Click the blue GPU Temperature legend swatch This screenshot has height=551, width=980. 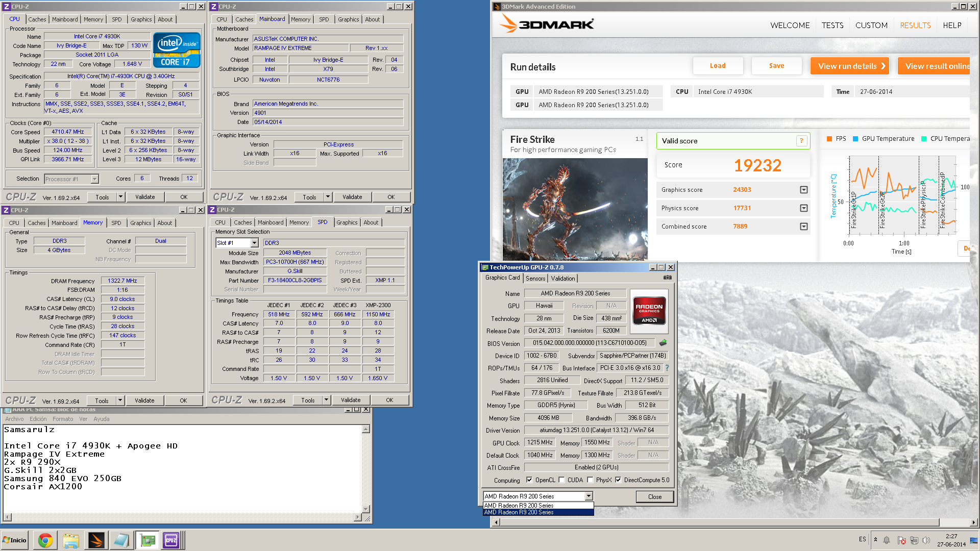tap(855, 139)
